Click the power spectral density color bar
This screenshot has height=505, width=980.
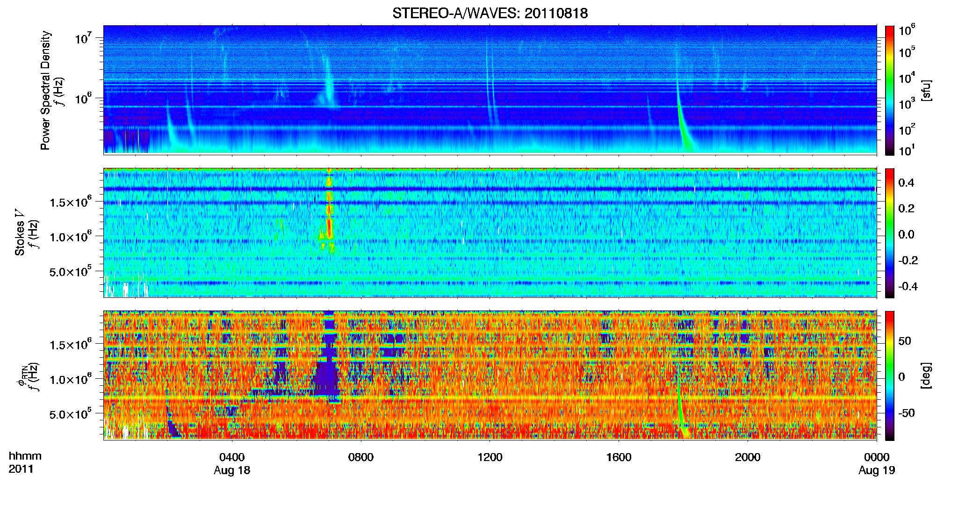tap(890, 90)
